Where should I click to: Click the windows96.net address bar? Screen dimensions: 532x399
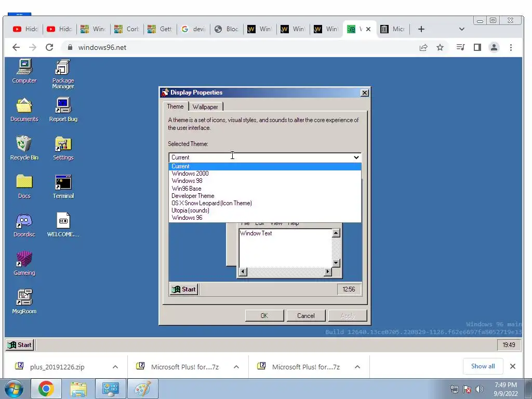pos(237,47)
